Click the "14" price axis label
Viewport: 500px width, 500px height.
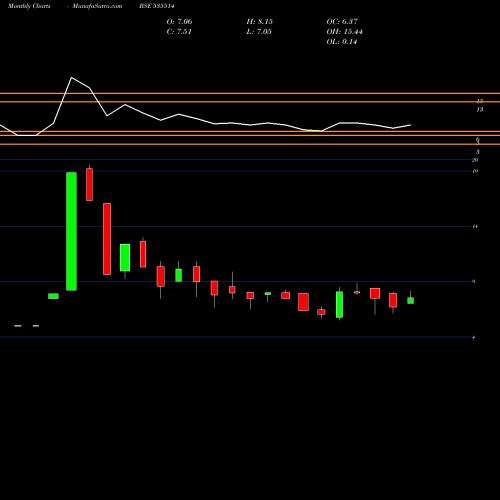[475, 226]
